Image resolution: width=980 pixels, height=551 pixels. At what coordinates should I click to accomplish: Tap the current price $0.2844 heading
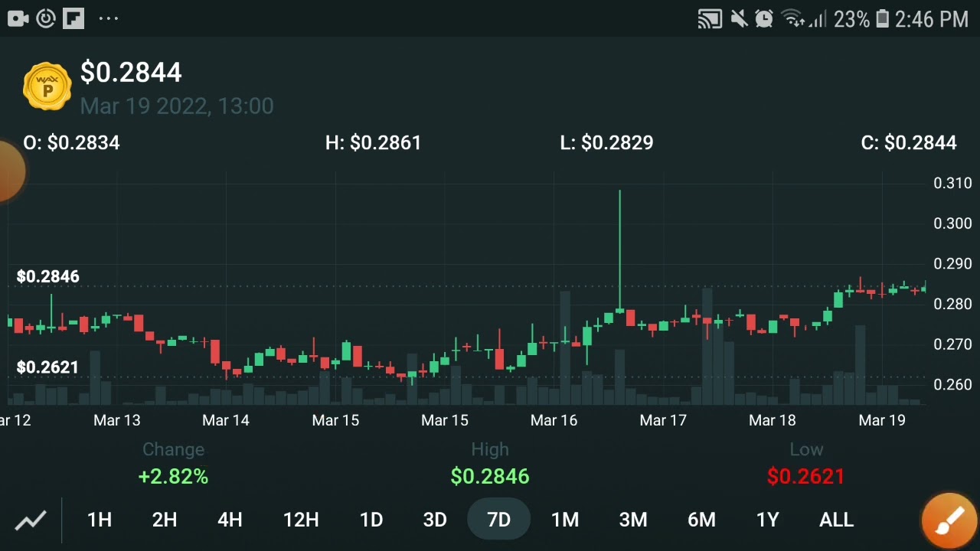pos(131,73)
